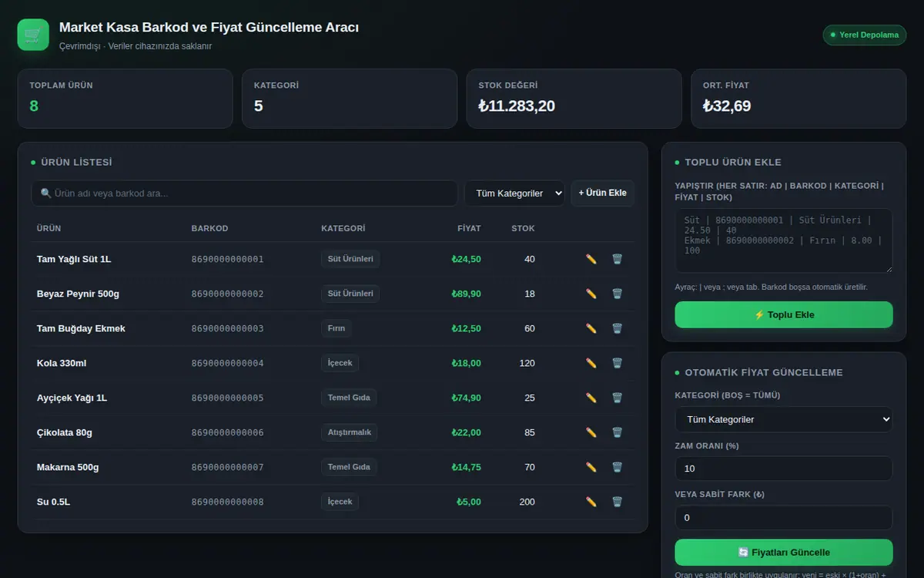Click Fiyatları Güncelle button
Screen dimensions: 924x578
[x=784, y=552]
